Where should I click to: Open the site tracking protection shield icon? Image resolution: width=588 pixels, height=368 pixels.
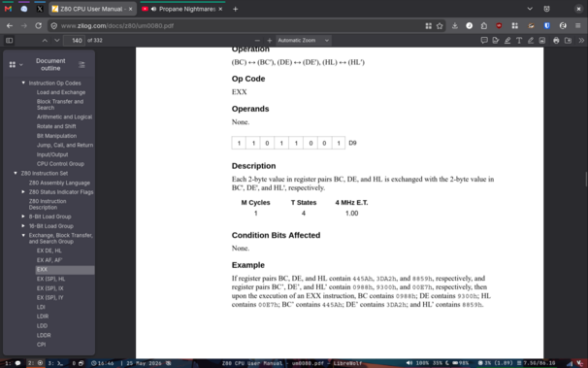(x=54, y=26)
